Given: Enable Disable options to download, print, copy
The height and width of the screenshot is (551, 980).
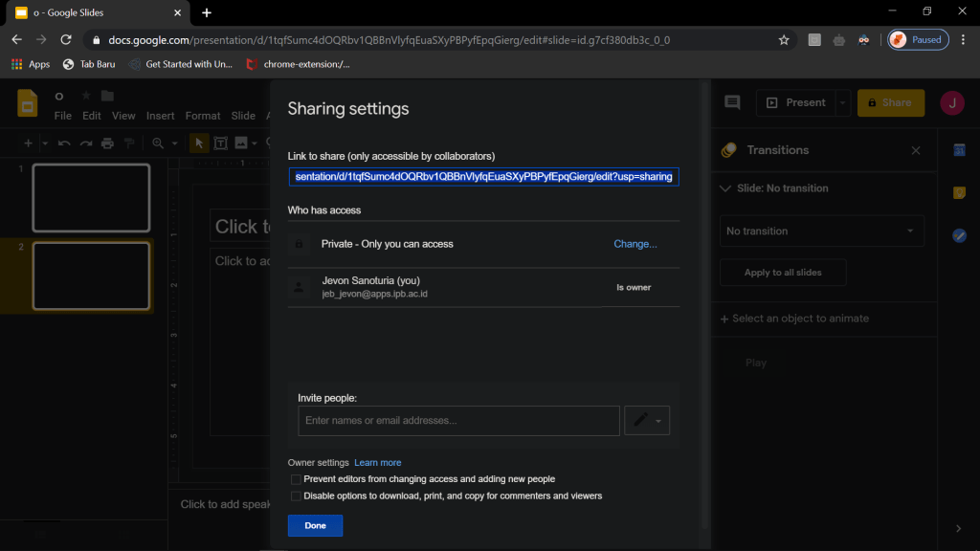Looking at the screenshot, I should click(x=296, y=496).
